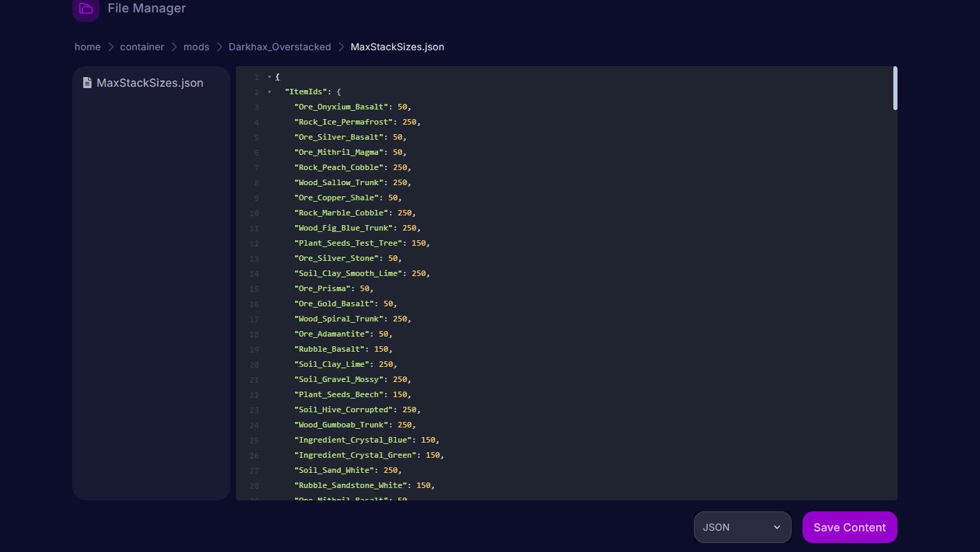Click the chevron after Darkhax_Overstacked breadcrumb
This screenshot has height=552, width=980.
pyautogui.click(x=340, y=47)
